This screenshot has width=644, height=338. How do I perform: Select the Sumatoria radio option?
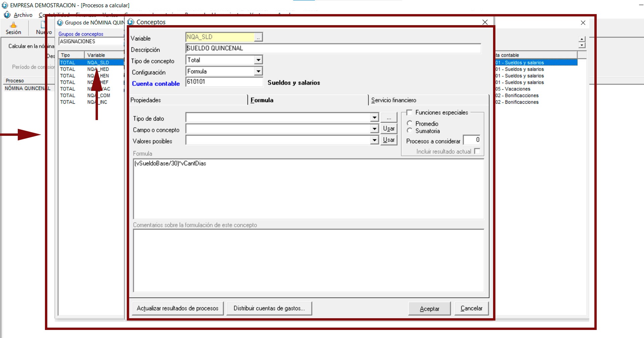pos(410,131)
